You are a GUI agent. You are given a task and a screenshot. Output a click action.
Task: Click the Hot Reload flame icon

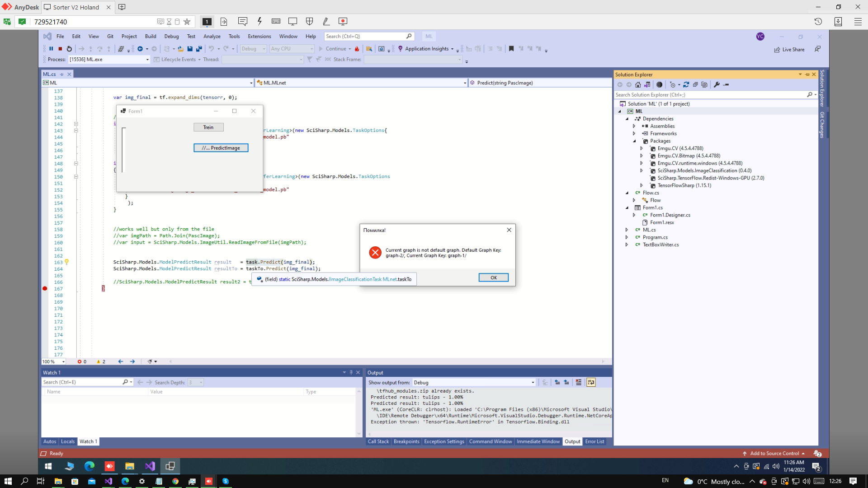357,49
